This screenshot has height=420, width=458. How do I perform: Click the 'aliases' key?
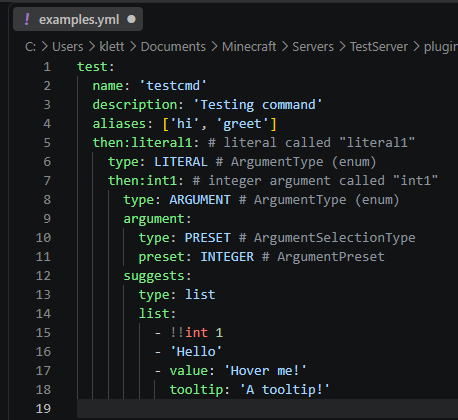[119, 124]
